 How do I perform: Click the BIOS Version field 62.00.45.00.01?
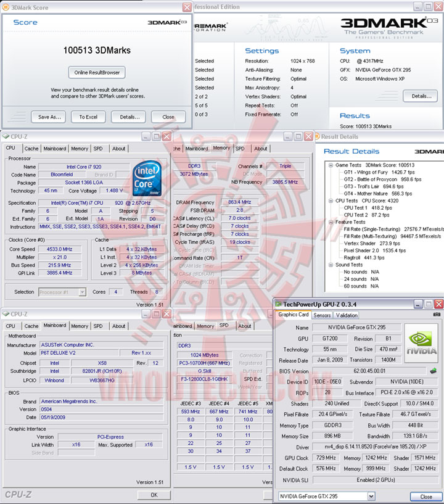(369, 371)
